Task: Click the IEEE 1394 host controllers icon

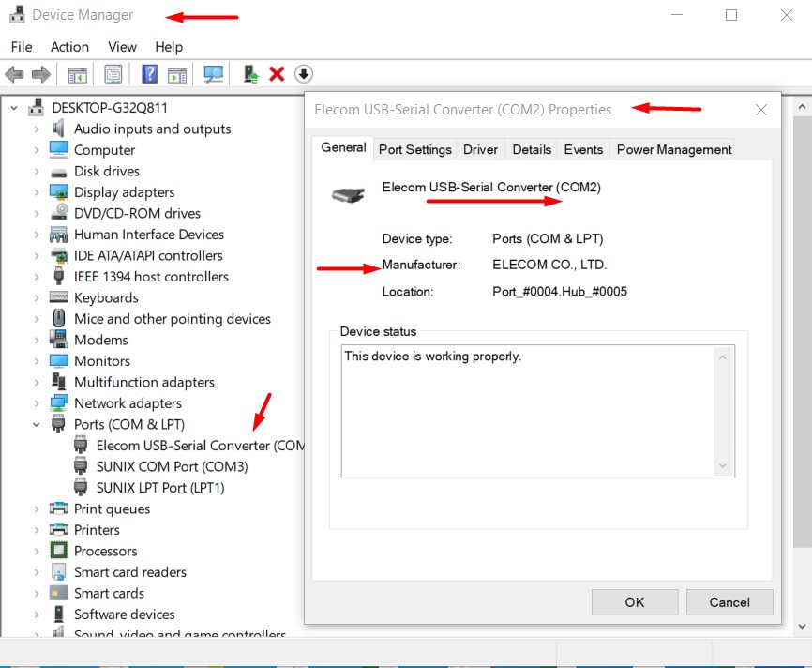Action: click(x=58, y=275)
